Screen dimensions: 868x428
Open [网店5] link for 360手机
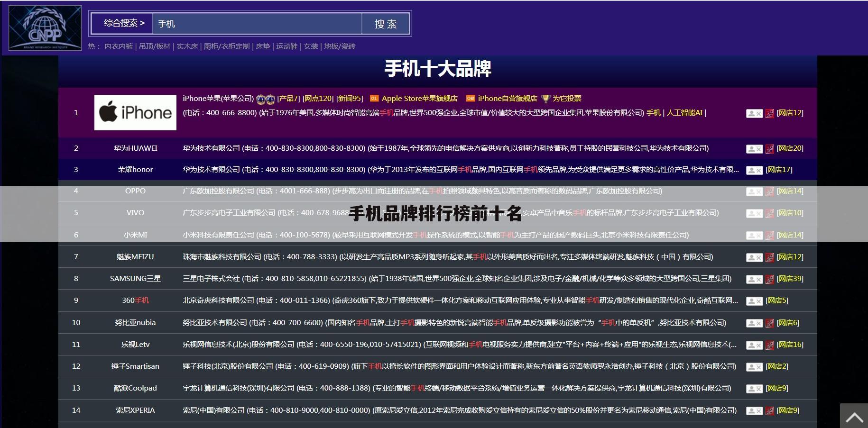click(777, 301)
